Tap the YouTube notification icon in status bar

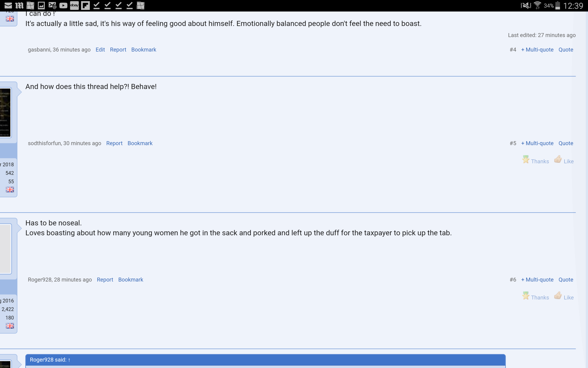pos(63,5)
